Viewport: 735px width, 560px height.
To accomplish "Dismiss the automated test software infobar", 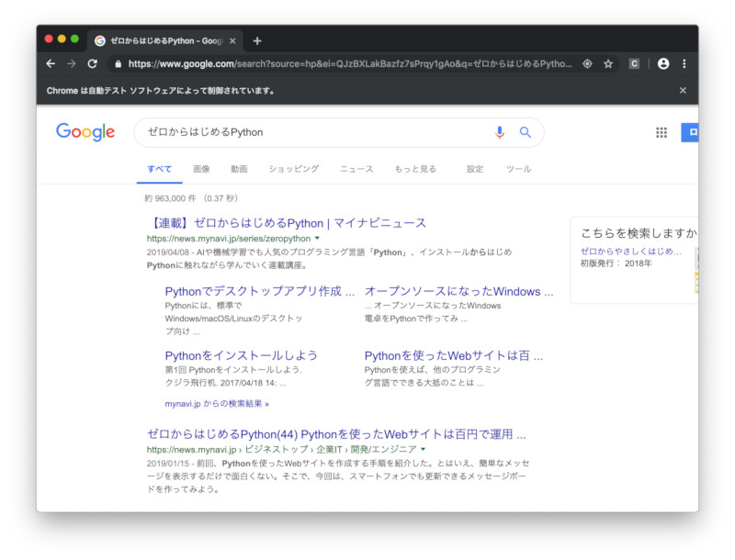I will tap(683, 90).
